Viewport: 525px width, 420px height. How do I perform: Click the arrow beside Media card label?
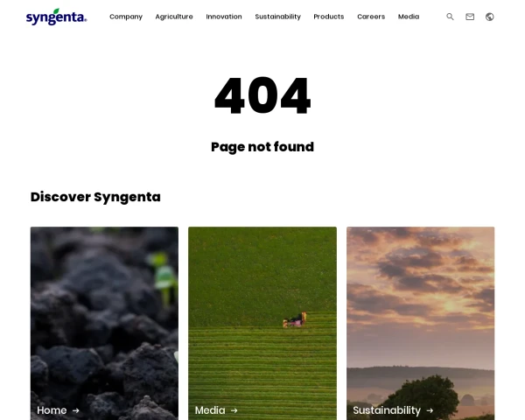pyautogui.click(x=234, y=410)
